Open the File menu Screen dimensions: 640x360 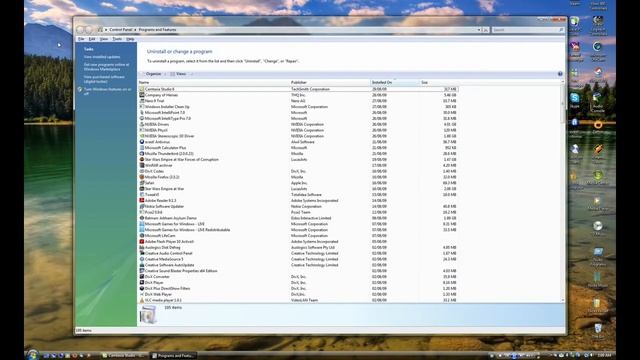coord(81,39)
